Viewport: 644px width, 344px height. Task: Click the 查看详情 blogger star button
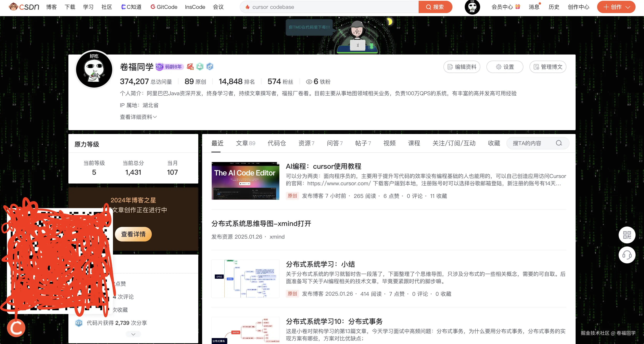click(133, 234)
